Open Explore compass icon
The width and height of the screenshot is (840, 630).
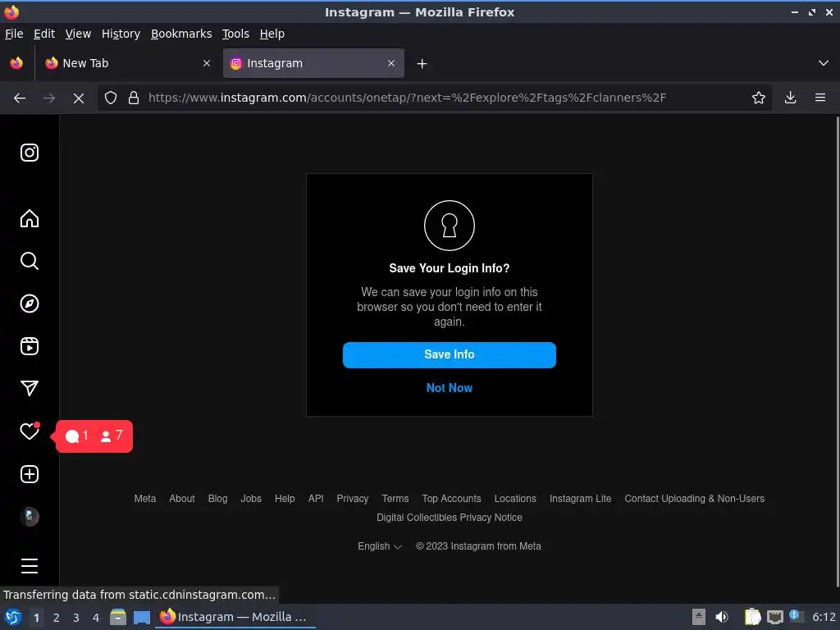point(30,304)
